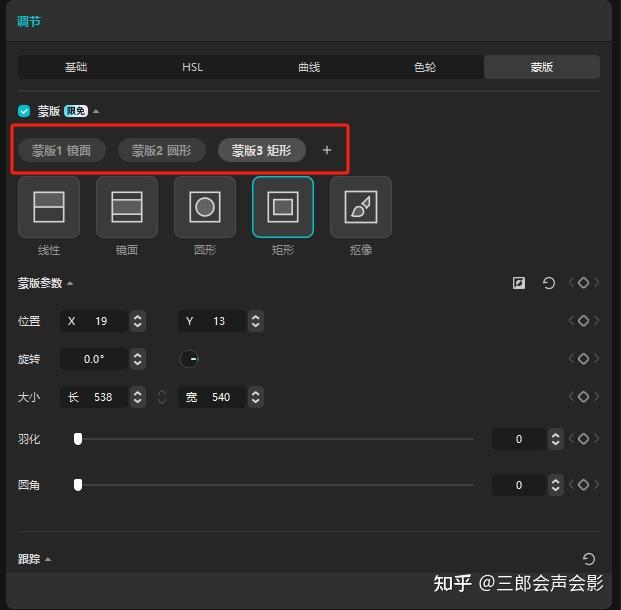Image resolution: width=621 pixels, height=610 pixels.
Task: Add a new mask with plus button
Action: click(x=327, y=151)
